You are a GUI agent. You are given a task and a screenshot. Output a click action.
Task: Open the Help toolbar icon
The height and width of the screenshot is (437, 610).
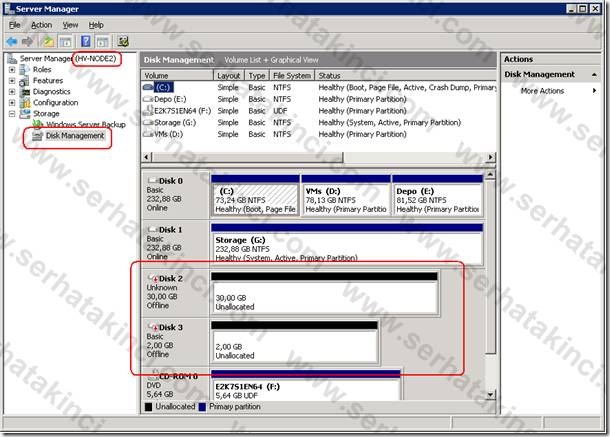pyautogui.click(x=86, y=41)
